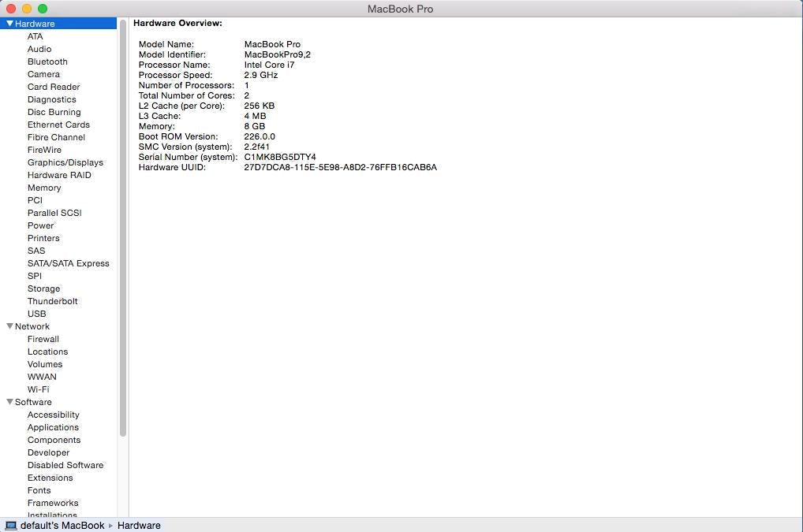
Task: Open the Audio information page
Action: coord(39,49)
